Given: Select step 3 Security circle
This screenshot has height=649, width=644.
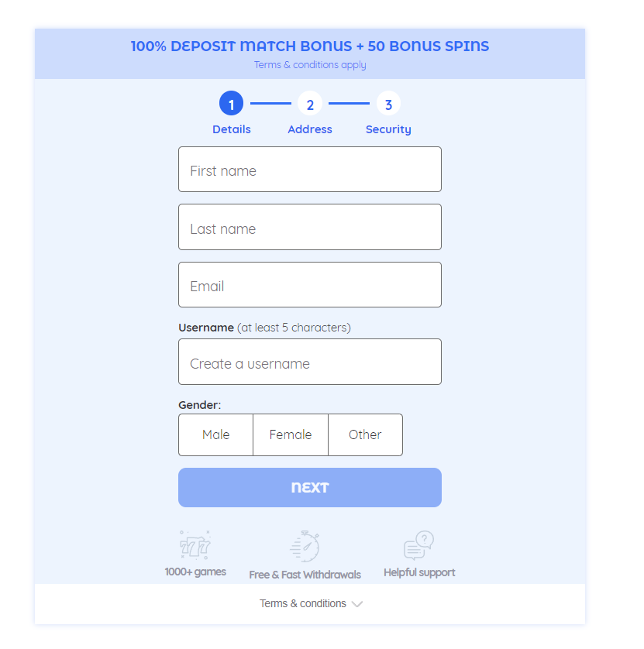Looking at the screenshot, I should point(388,104).
